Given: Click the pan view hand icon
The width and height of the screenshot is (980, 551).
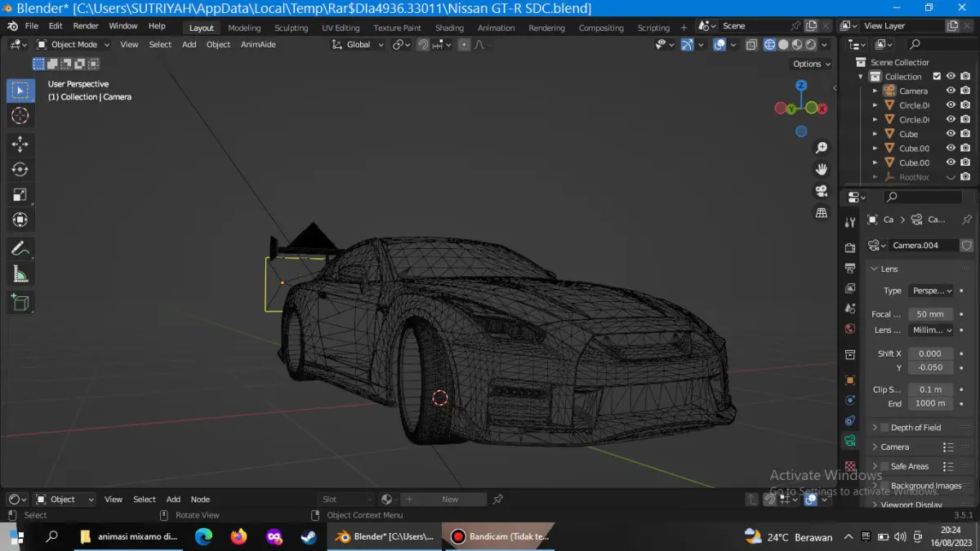Looking at the screenshot, I should click(x=822, y=169).
